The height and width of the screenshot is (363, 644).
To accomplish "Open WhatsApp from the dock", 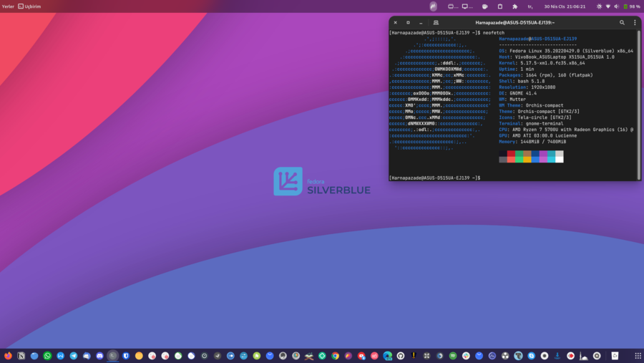I will [47, 356].
